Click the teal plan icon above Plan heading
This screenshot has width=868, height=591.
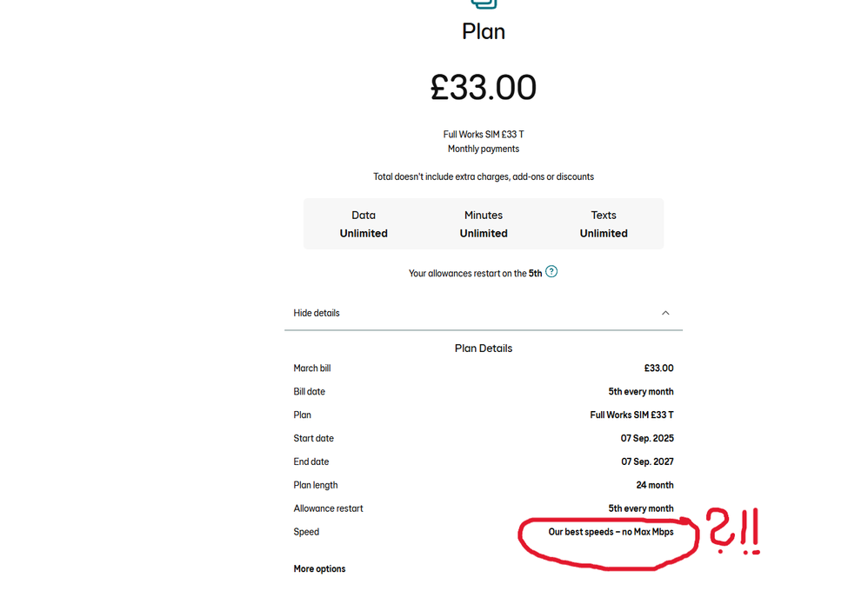pos(484,3)
